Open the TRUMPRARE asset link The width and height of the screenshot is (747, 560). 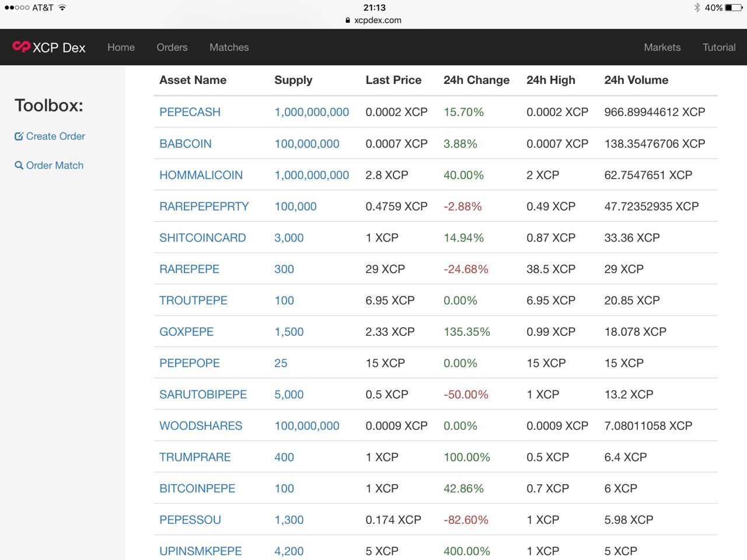[195, 457]
